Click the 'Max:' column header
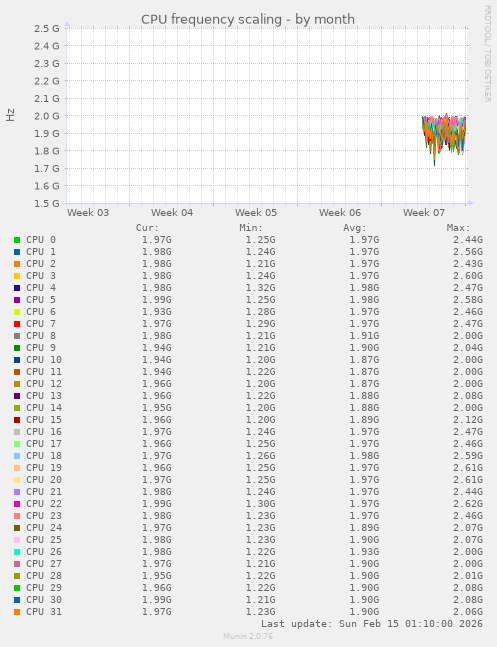The height and width of the screenshot is (647, 497). coord(459,228)
